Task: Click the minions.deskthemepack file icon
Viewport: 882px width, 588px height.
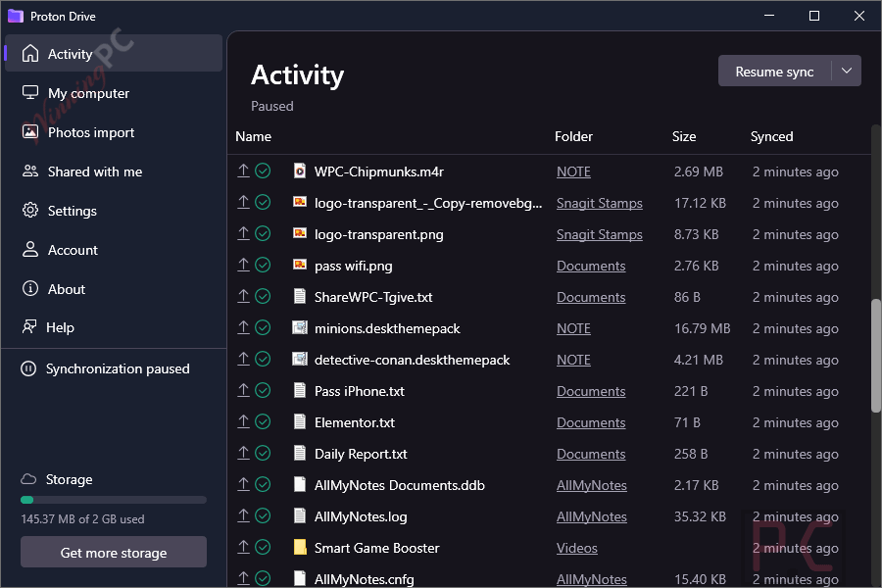Action: click(300, 327)
